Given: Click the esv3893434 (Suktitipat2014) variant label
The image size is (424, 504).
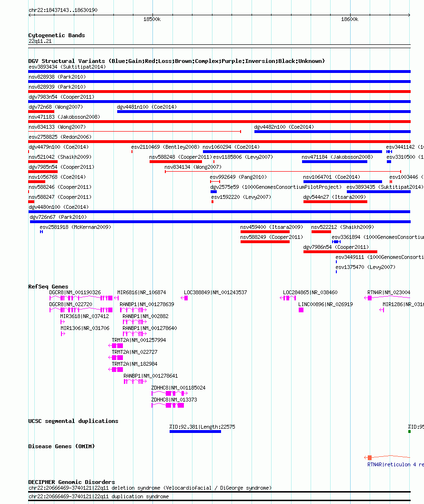Looking at the screenshot, I should [67, 67].
